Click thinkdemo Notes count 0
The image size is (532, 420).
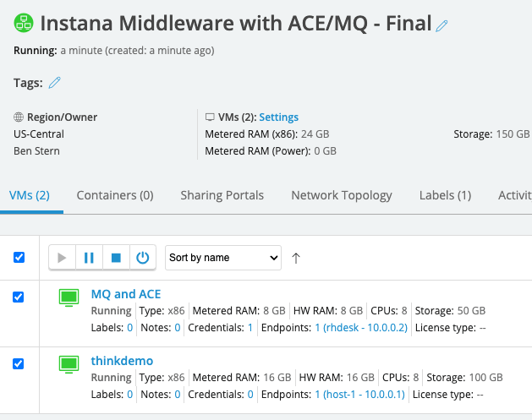177,395
